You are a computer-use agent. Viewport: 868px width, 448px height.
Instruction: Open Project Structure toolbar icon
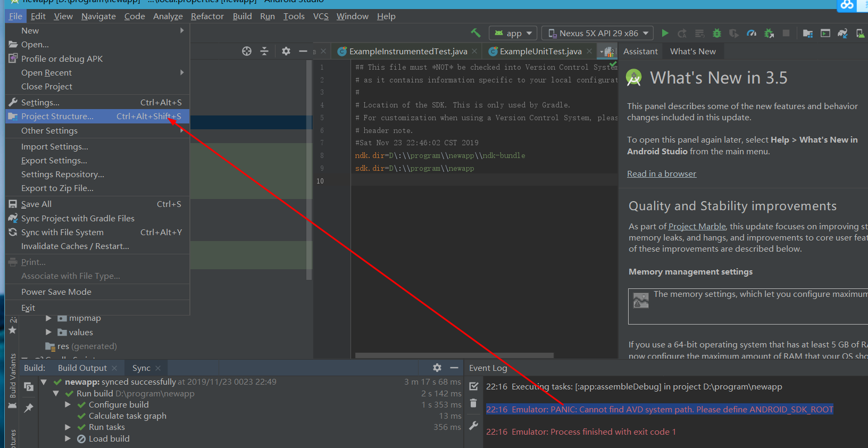(x=808, y=34)
